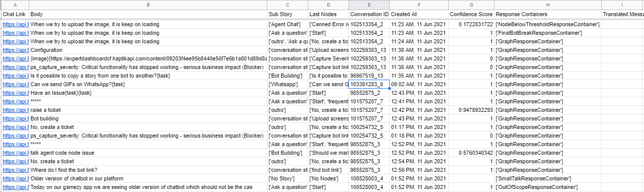Select column I header letter

point(622,5)
